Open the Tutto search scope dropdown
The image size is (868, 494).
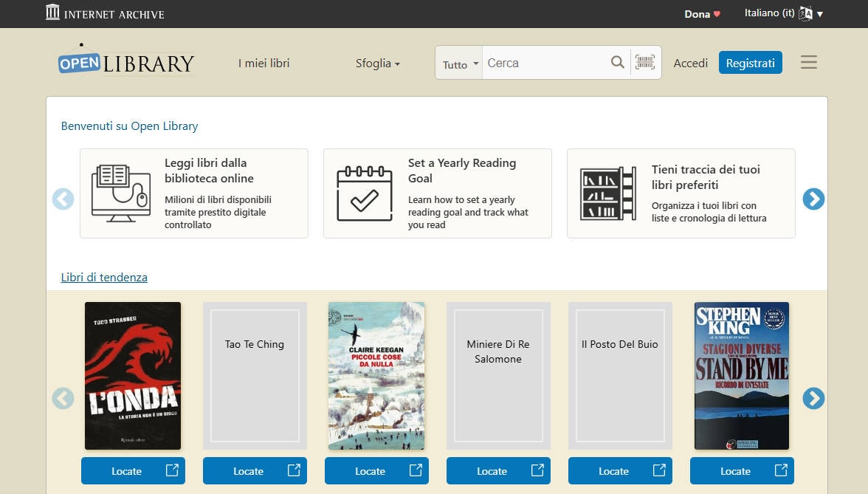458,64
